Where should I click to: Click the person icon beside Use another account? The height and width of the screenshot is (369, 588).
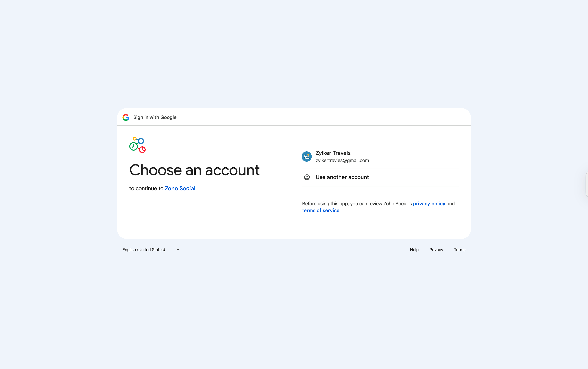coord(307,177)
